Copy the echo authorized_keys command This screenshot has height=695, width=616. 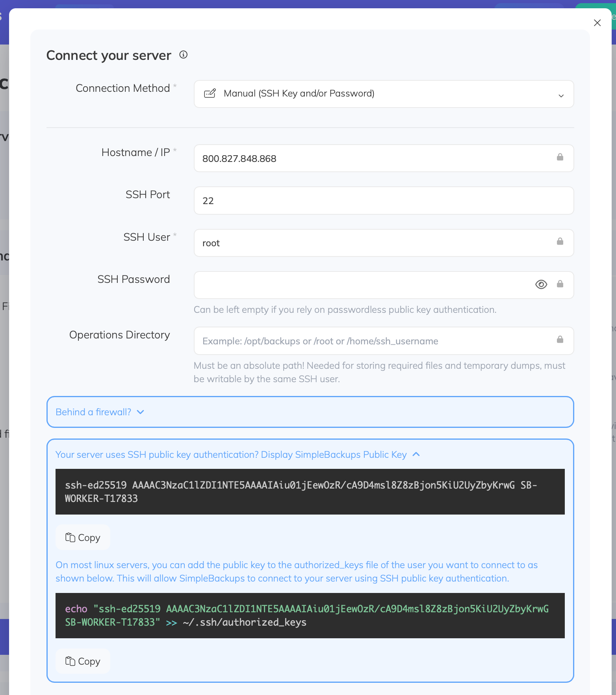click(x=83, y=661)
